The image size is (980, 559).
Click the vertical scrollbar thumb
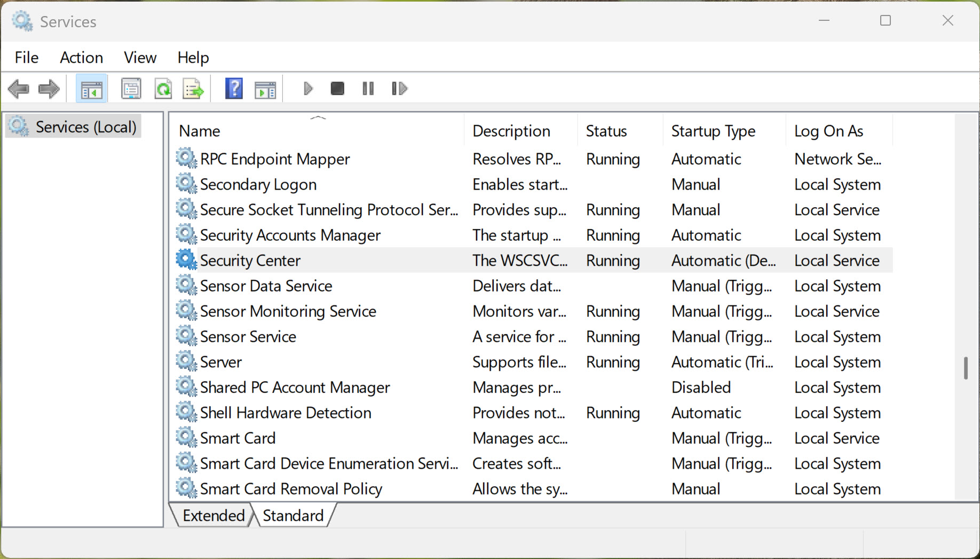pyautogui.click(x=966, y=368)
